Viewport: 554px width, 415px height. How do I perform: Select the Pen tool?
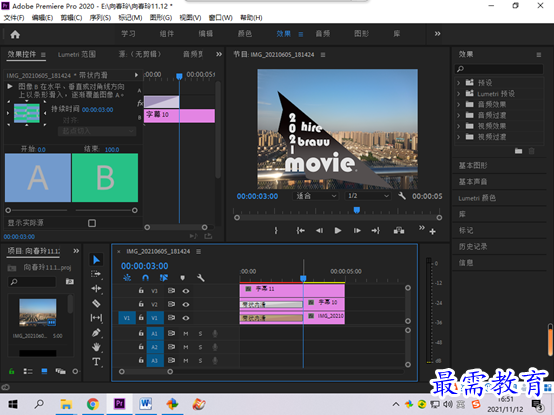[96, 332]
